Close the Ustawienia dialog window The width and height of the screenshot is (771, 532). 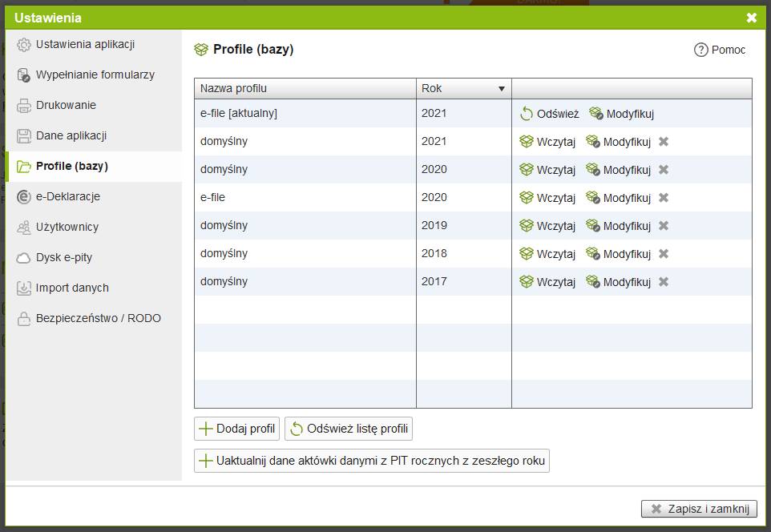tap(751, 18)
